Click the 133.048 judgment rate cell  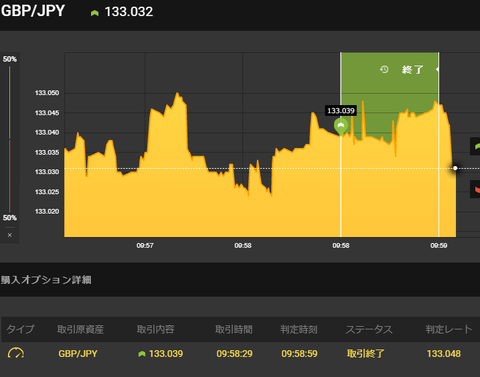click(x=444, y=354)
